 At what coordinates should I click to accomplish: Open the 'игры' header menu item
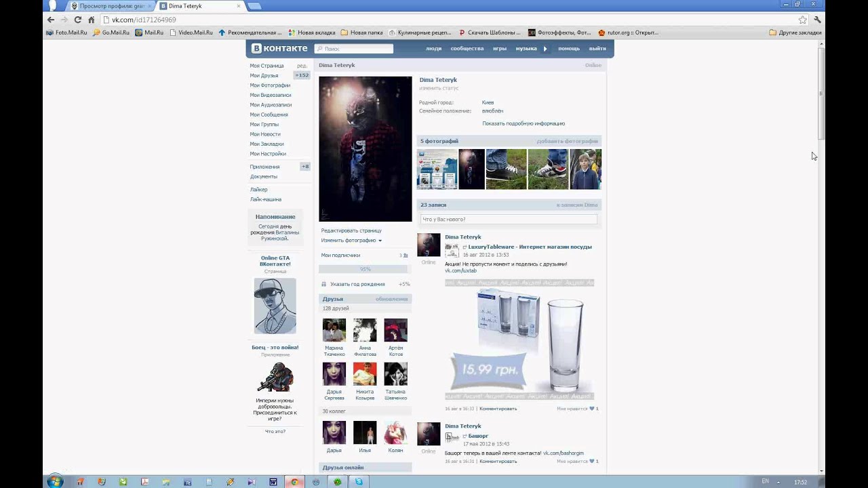click(x=500, y=49)
